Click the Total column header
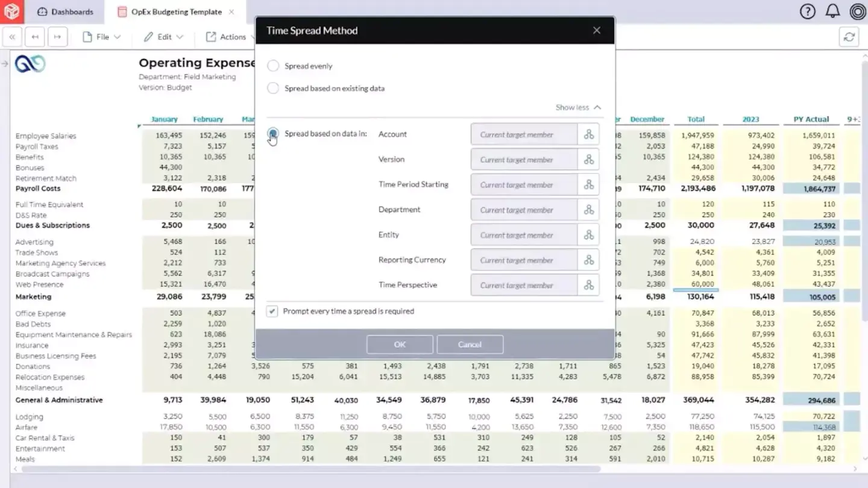The height and width of the screenshot is (488, 868). (696, 119)
